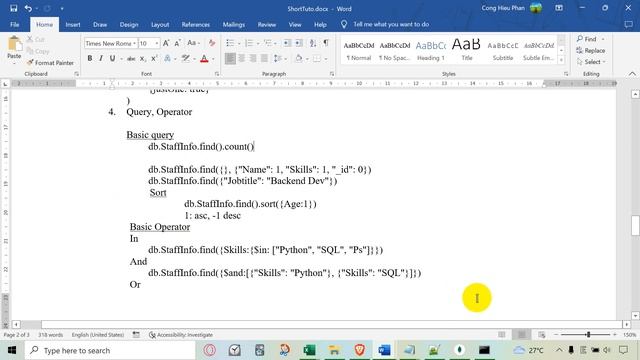This screenshot has height=360, width=640.
Task: Expand font color options arrow
Action: (213, 59)
